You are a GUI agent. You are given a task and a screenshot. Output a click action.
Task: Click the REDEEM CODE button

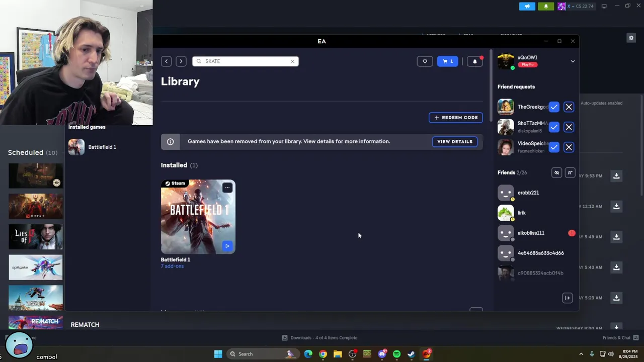point(456,118)
